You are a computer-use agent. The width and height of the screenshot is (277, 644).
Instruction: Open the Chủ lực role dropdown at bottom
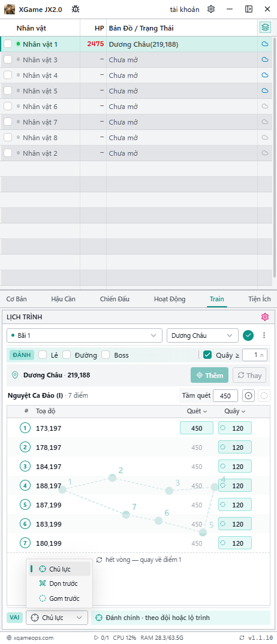[57, 617]
